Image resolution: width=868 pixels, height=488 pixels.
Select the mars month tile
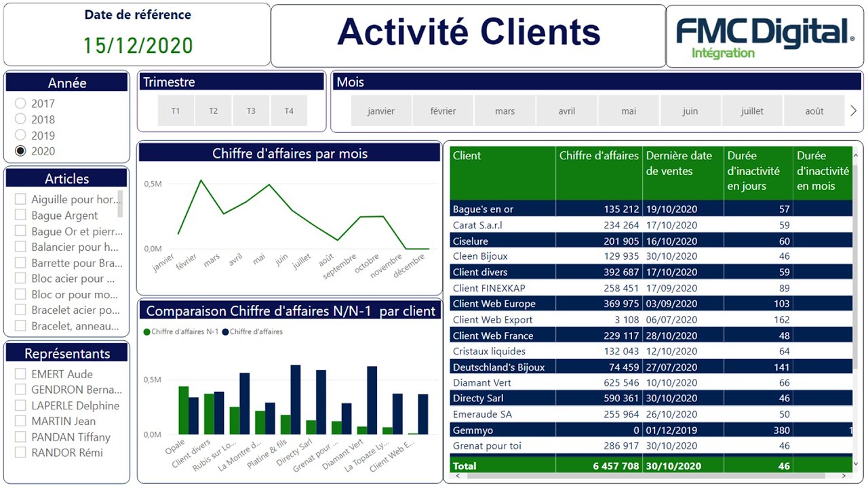tap(505, 110)
